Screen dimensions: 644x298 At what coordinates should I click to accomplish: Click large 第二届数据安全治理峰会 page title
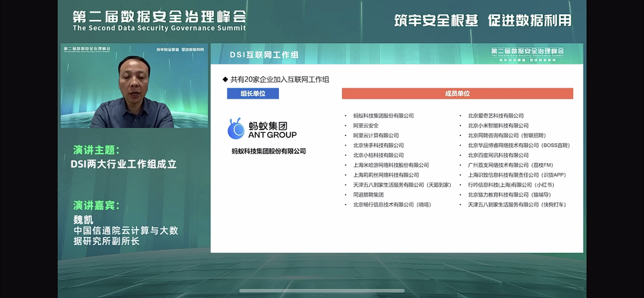(x=160, y=16)
